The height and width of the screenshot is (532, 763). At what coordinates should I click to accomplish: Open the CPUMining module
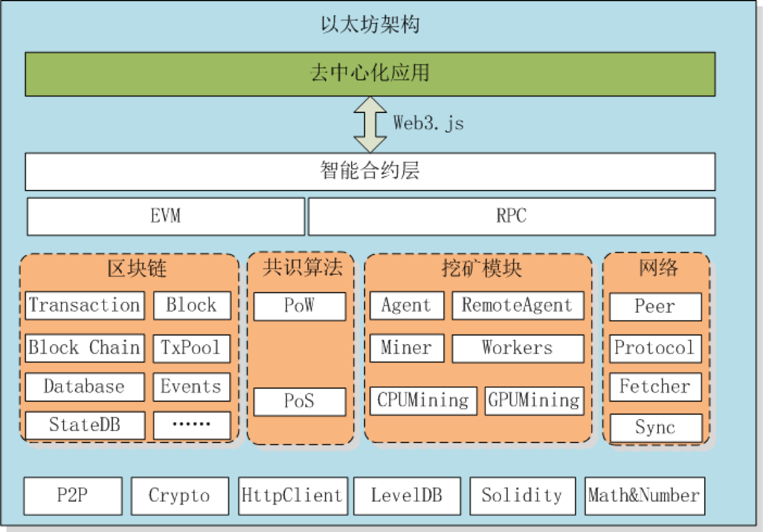pyautogui.click(x=423, y=401)
